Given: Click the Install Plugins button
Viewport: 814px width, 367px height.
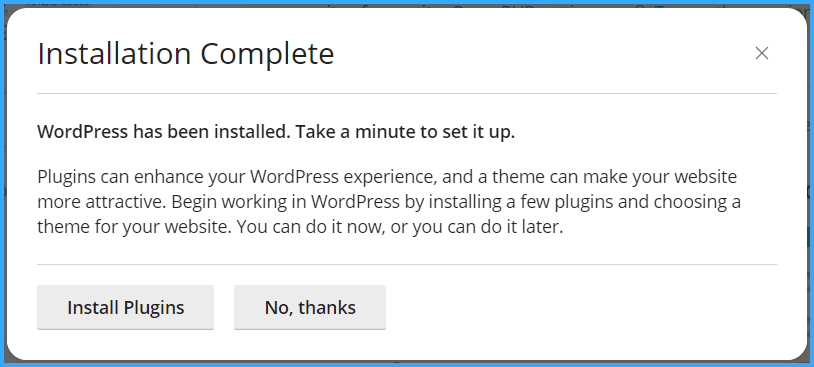Looking at the screenshot, I should (125, 307).
